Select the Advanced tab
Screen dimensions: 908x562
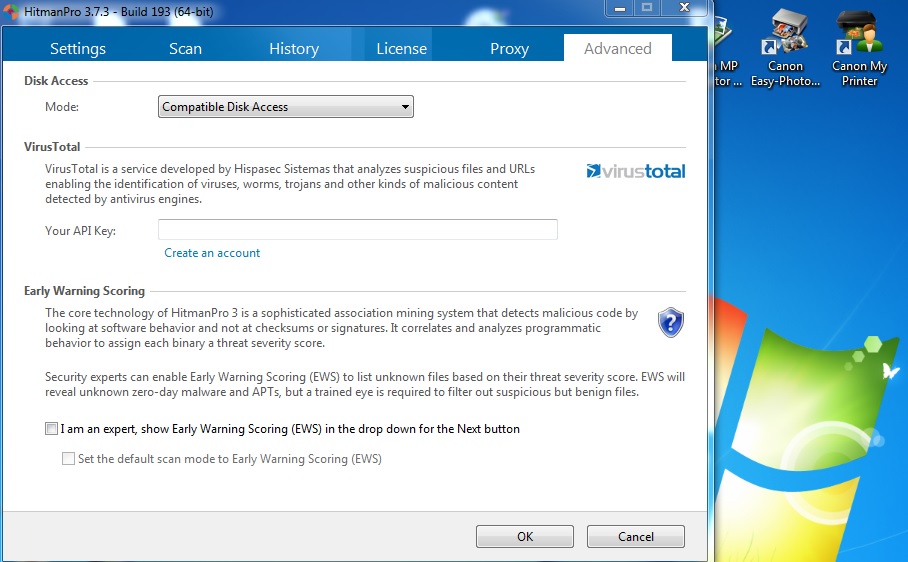618,48
